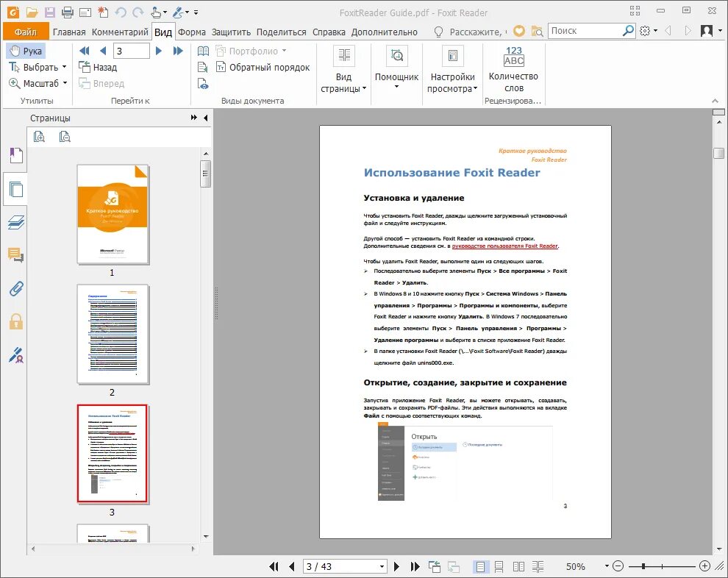Adjust the zoom slider handle
This screenshot has height=578, width=728.
643,566
